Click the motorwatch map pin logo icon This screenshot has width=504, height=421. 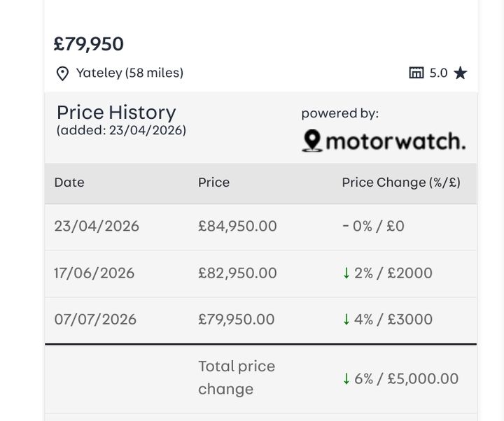tap(312, 141)
